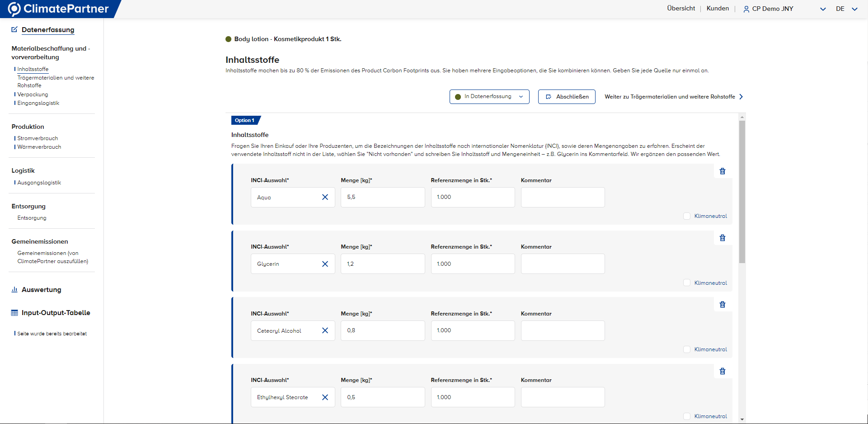Open the In Datenerfassung status dropdown

coord(489,97)
